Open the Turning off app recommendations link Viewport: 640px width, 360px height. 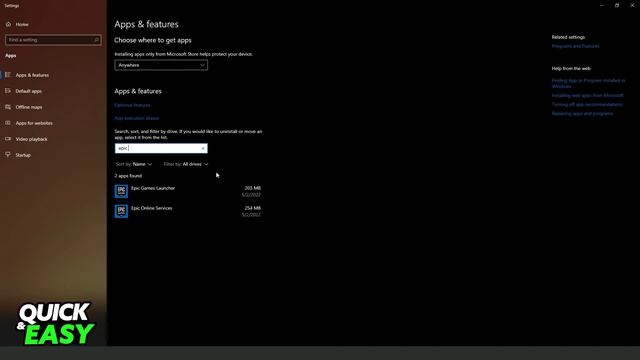[587, 104]
